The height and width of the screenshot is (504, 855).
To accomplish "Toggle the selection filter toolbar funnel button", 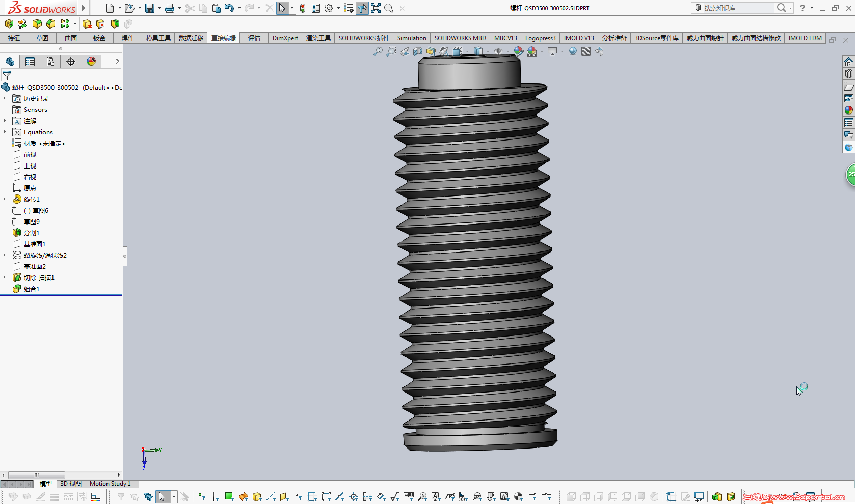I will click(362, 8).
